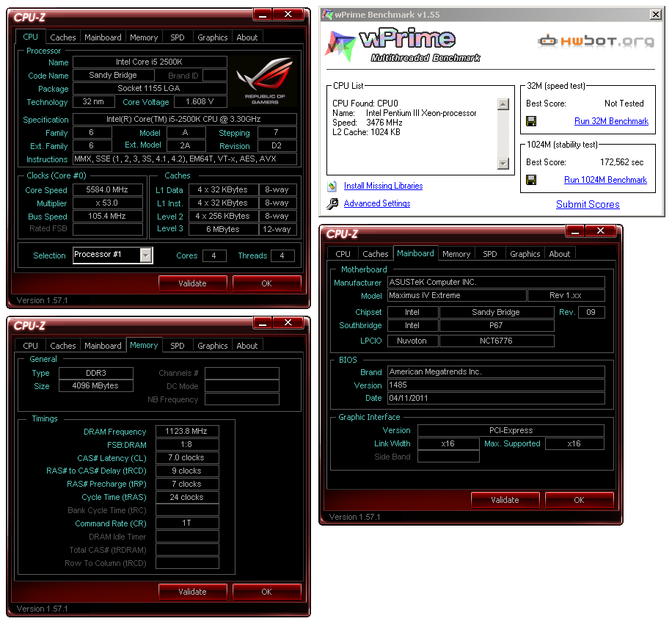
Task: Click the Run 1024M Benchmark link
Action: pyautogui.click(x=605, y=180)
